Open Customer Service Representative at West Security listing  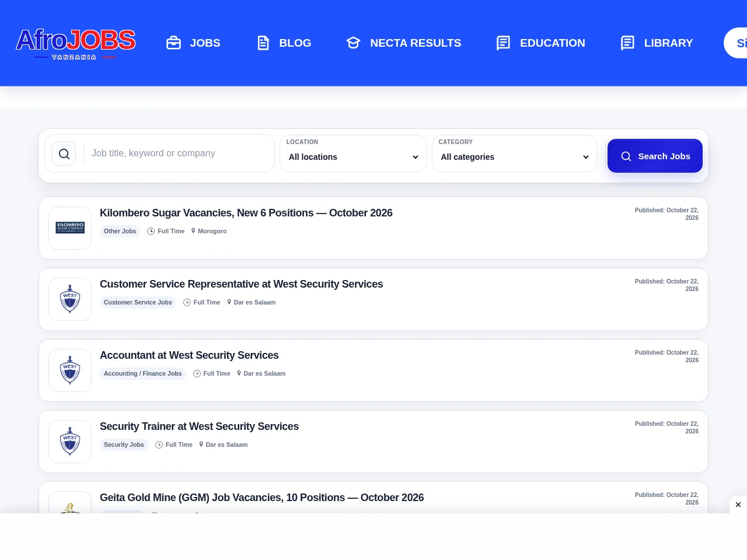(x=242, y=284)
